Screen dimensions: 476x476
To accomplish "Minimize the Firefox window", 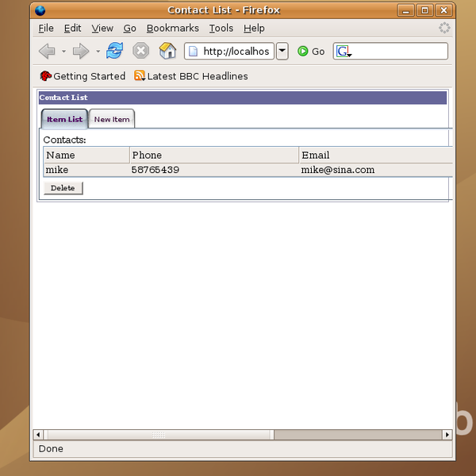I will (x=406, y=10).
